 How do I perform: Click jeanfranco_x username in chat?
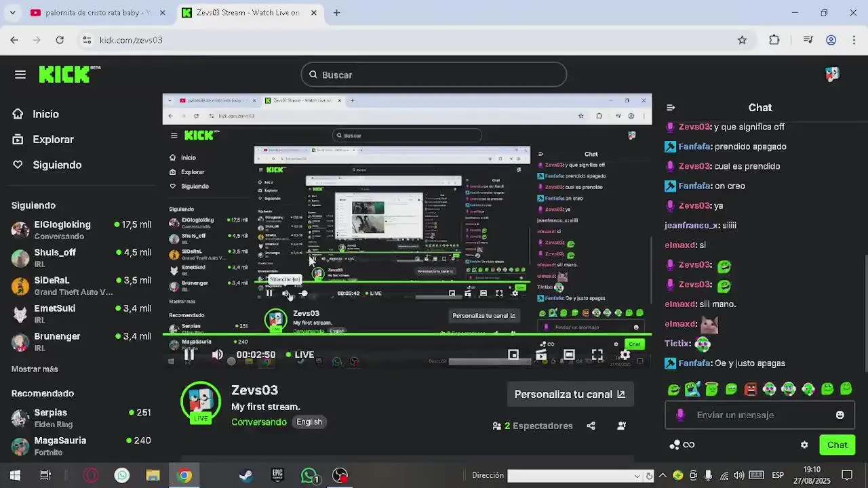(x=692, y=225)
